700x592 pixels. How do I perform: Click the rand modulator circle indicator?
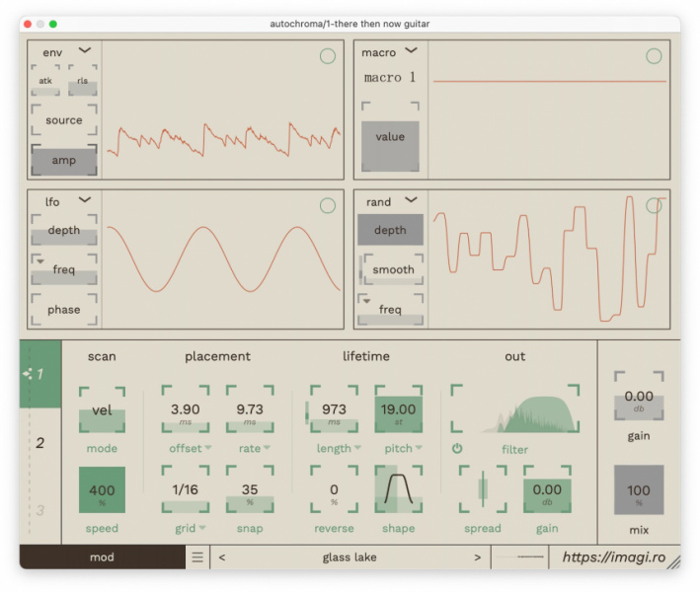pos(654,205)
